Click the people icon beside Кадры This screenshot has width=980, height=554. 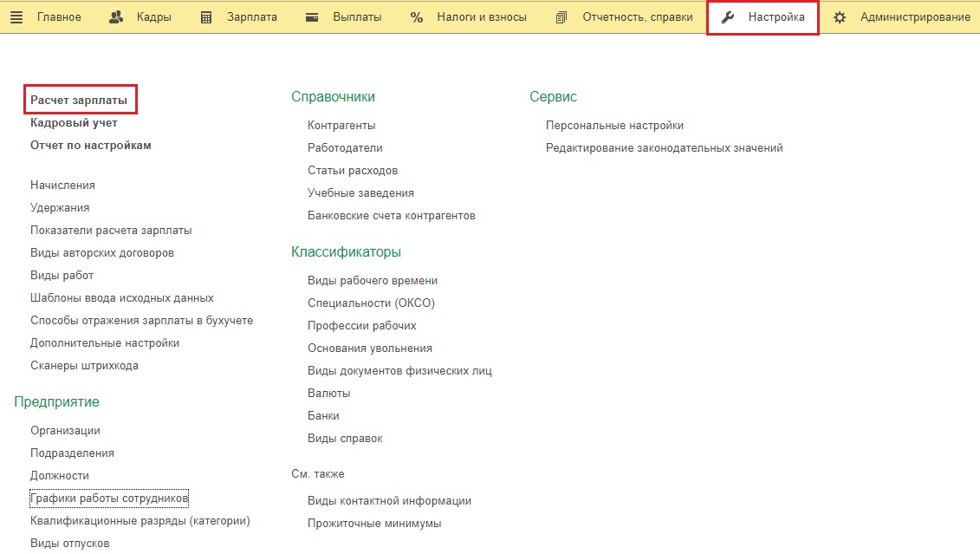click(116, 17)
